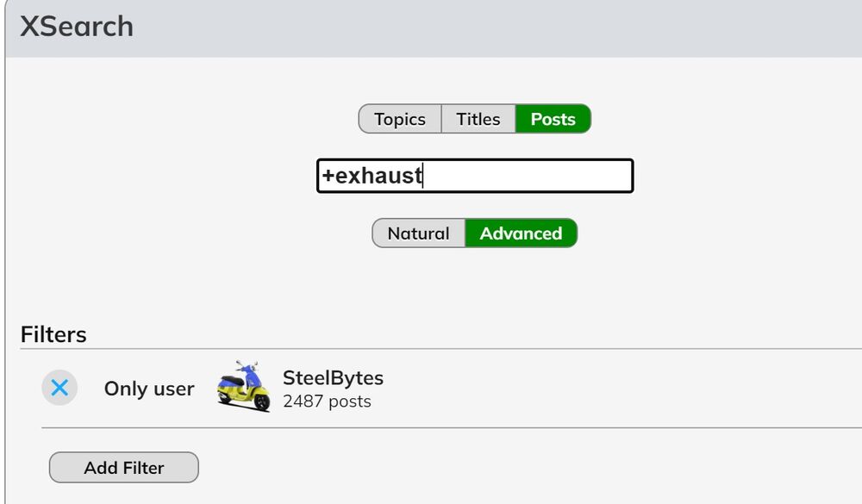Open the SteelBytes username
Image resolution: width=862 pixels, height=504 pixels.
pos(333,377)
